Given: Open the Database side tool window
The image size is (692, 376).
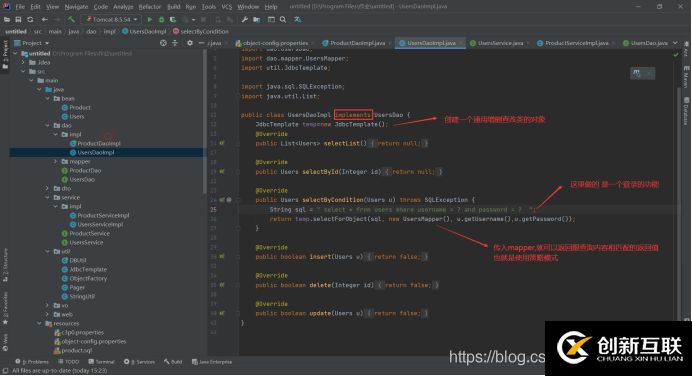Looking at the screenshot, I should pos(686,111).
